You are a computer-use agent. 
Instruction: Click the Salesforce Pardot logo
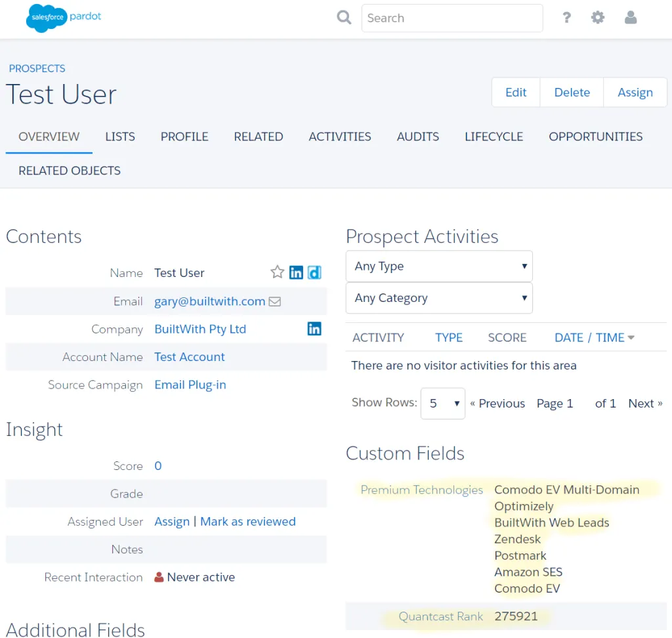pyautogui.click(x=63, y=18)
